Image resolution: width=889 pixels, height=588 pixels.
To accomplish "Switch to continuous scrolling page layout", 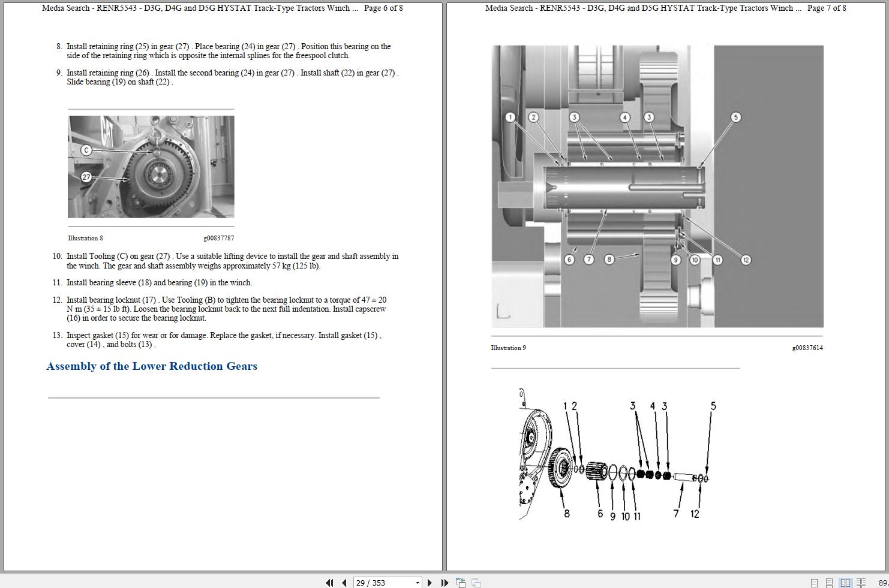I will click(829, 582).
